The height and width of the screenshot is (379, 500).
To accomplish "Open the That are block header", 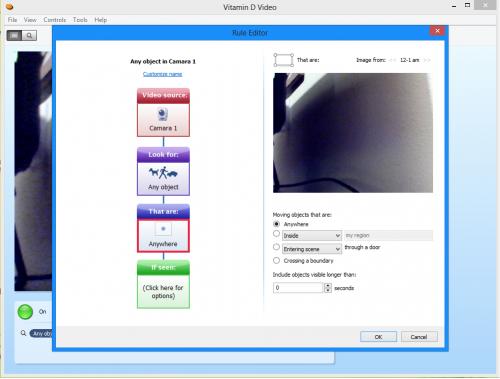I will click(163, 212).
